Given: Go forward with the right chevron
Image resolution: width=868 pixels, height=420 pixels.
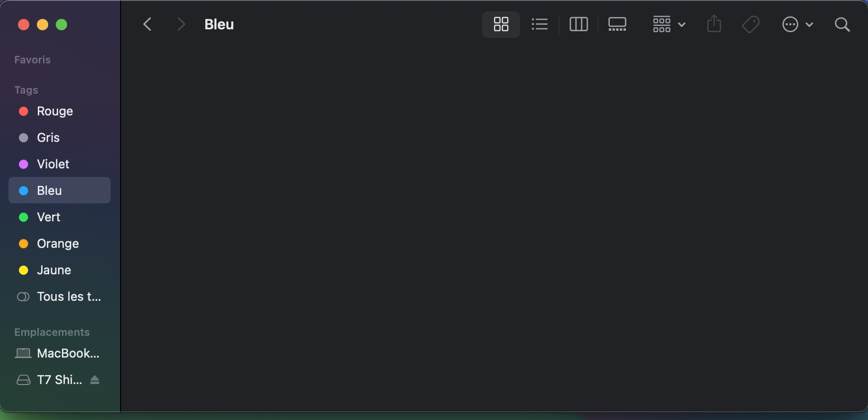Looking at the screenshot, I should pos(181,24).
